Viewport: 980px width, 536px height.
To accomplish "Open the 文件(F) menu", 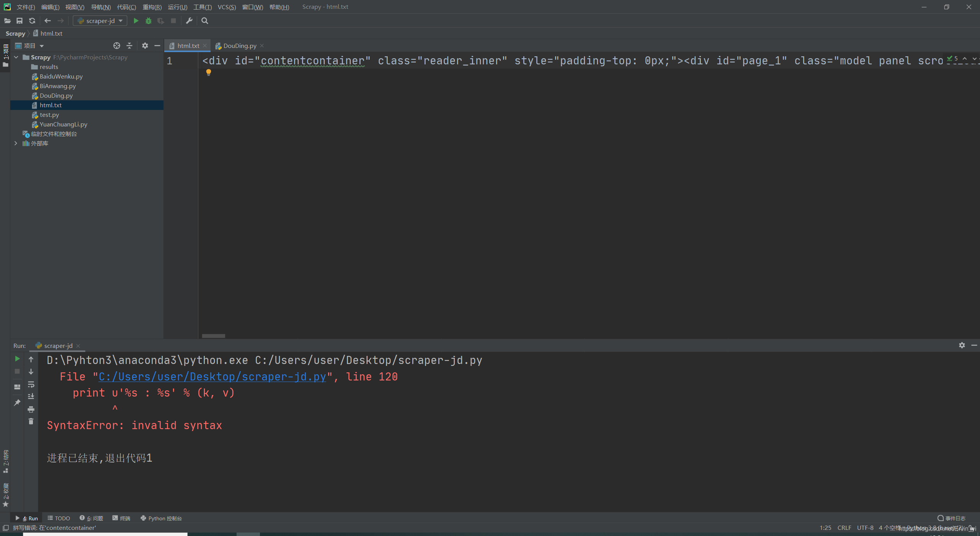I will pos(26,7).
